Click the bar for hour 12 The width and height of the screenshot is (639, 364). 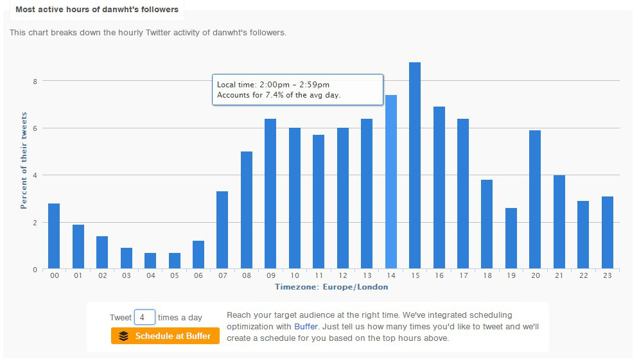[343, 198]
